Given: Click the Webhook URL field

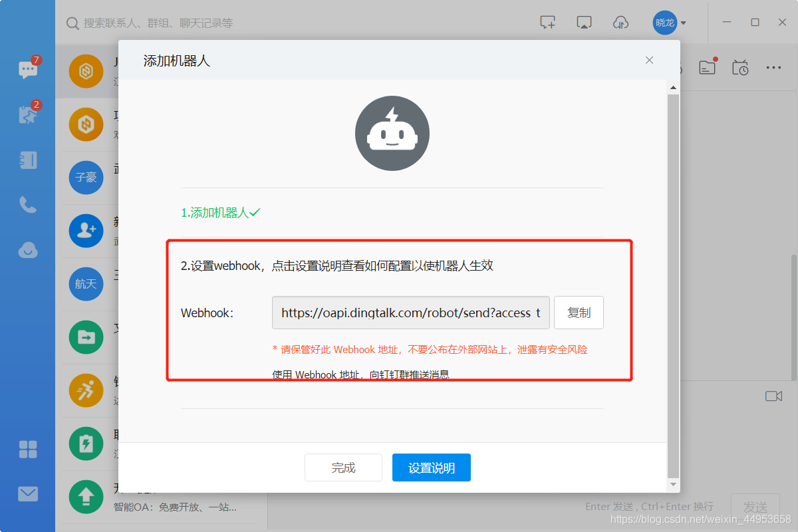Looking at the screenshot, I should click(x=411, y=313).
